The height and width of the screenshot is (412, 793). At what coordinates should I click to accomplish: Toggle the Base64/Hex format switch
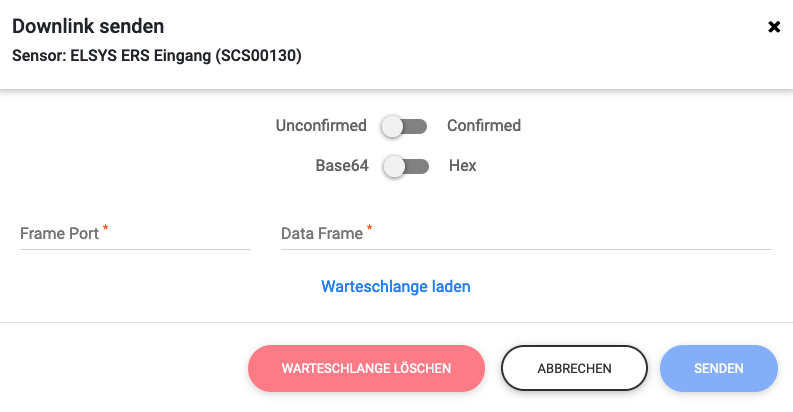tap(407, 166)
